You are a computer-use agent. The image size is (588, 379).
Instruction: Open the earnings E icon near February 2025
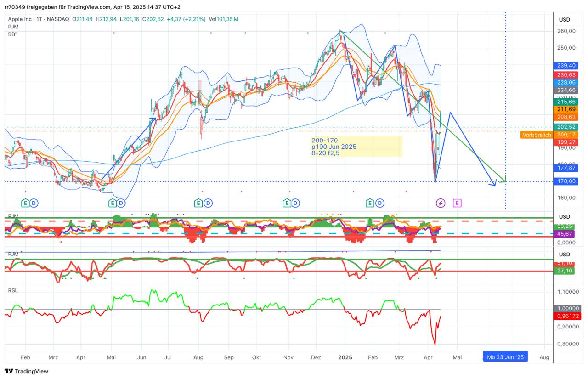[x=370, y=203]
